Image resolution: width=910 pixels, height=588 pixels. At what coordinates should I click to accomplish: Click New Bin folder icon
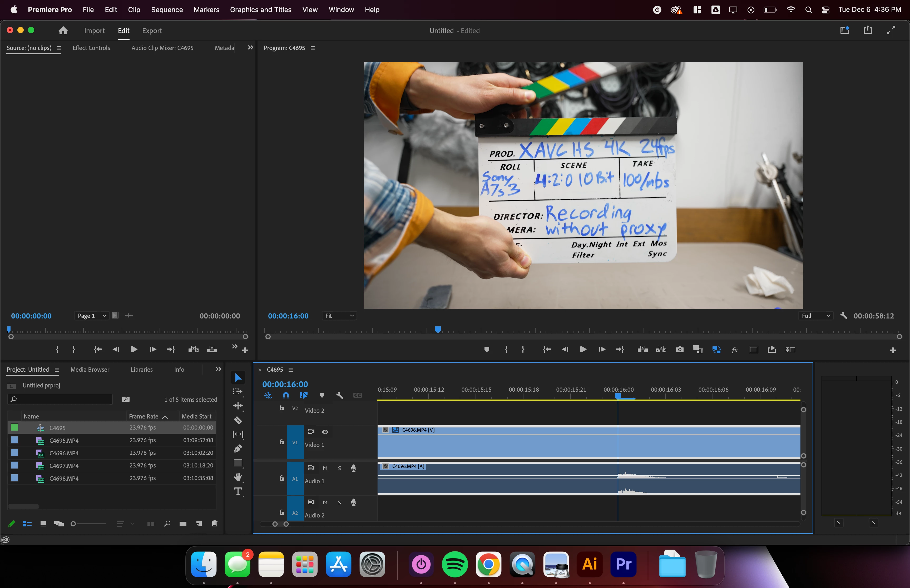point(183,524)
